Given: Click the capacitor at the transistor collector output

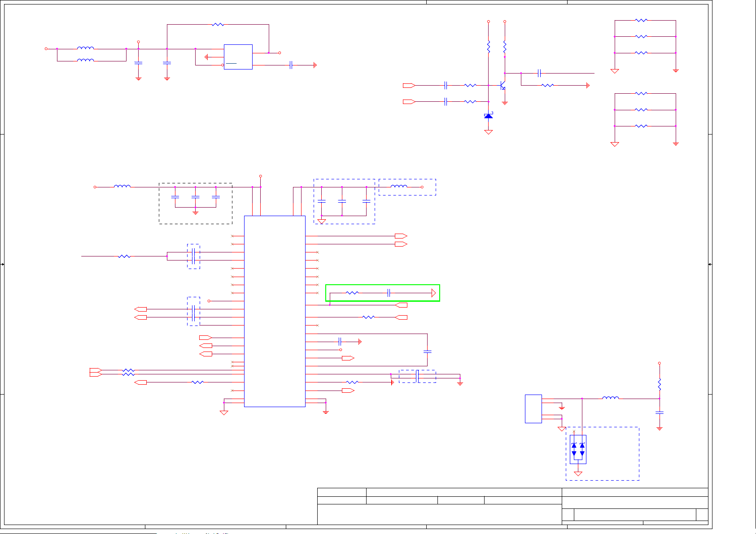Looking at the screenshot, I should 540,73.
